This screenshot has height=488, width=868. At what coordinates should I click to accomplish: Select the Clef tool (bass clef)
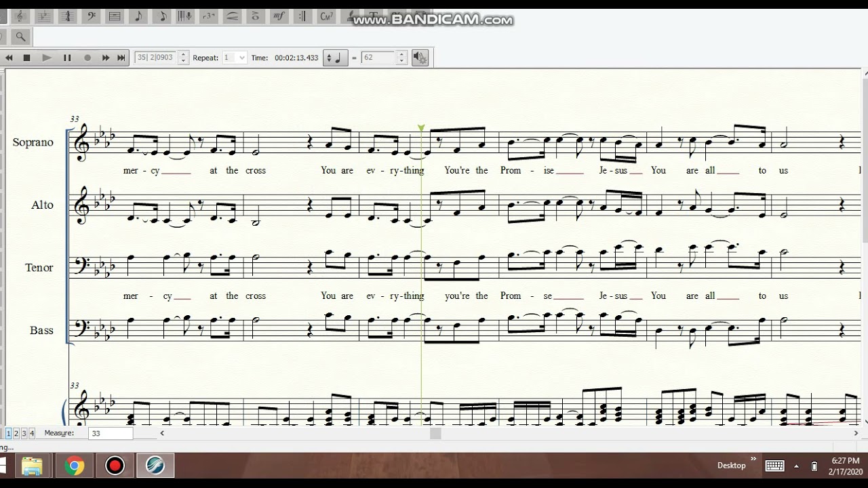92,16
